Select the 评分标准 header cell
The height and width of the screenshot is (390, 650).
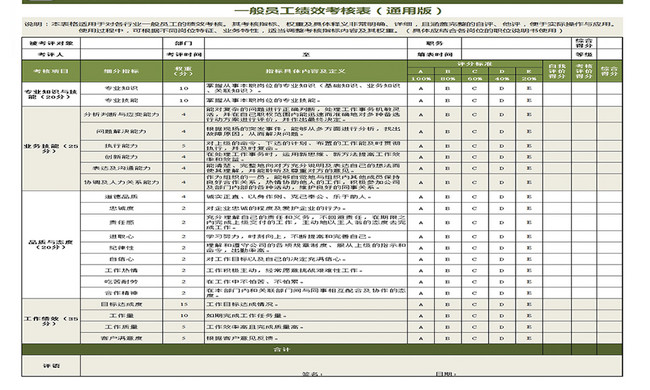click(x=475, y=64)
